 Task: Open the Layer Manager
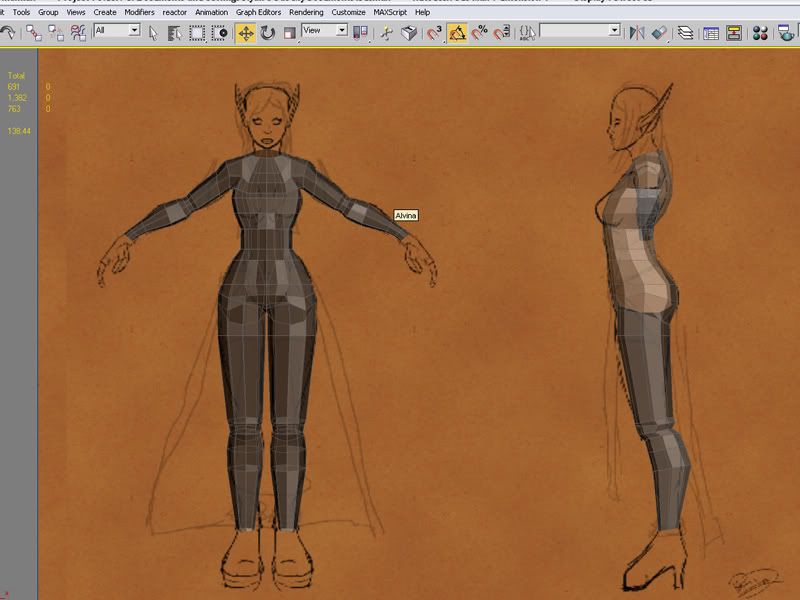click(685, 32)
